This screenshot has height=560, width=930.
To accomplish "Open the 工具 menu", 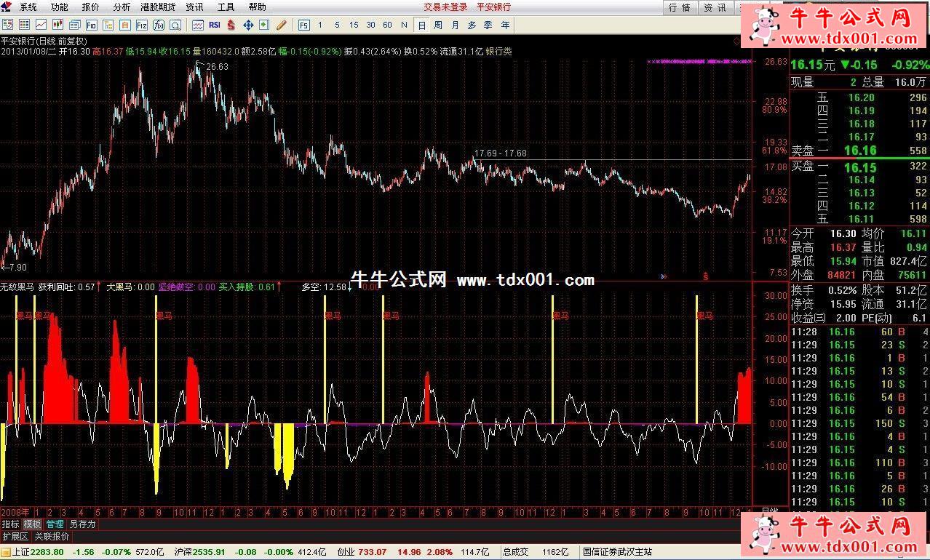I will [x=226, y=7].
